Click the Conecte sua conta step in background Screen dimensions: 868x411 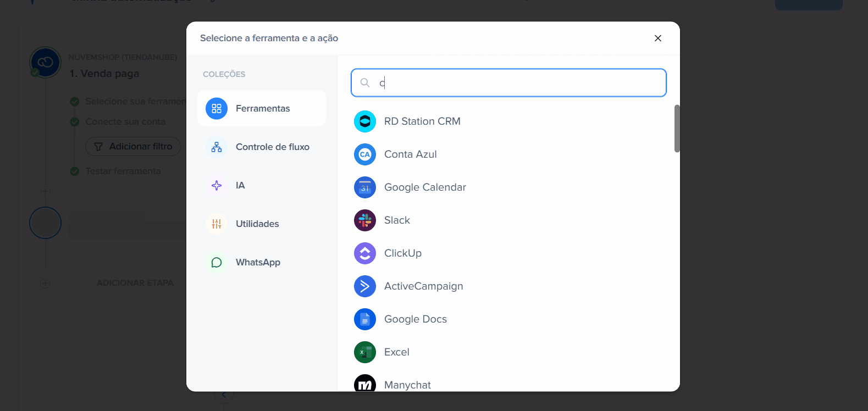pyautogui.click(x=125, y=122)
